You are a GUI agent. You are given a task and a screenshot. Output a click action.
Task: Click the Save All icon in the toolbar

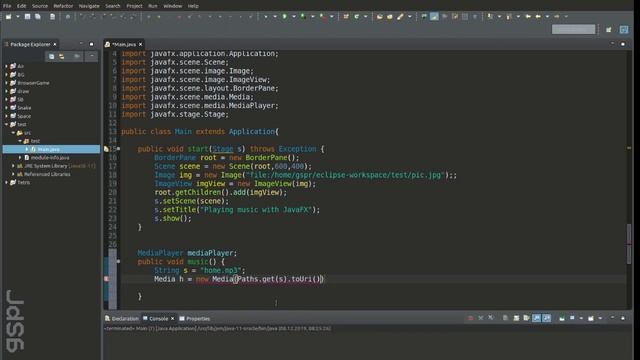[x=38, y=16]
